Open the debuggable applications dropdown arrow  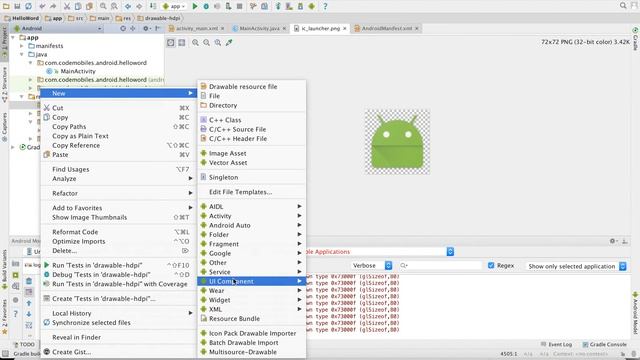click(450, 251)
